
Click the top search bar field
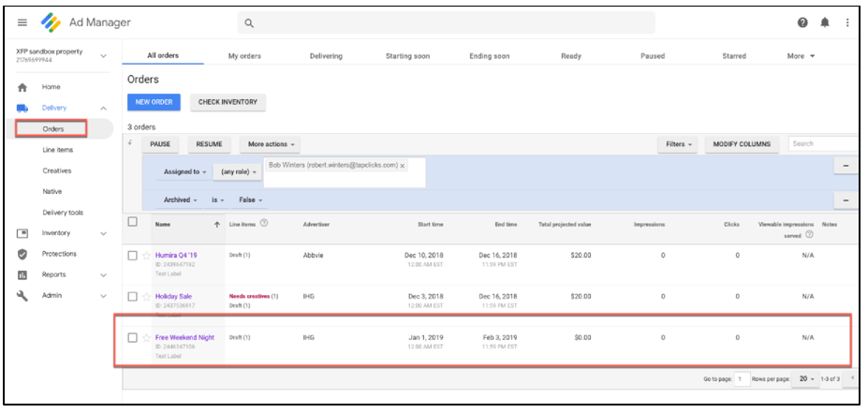click(x=447, y=23)
